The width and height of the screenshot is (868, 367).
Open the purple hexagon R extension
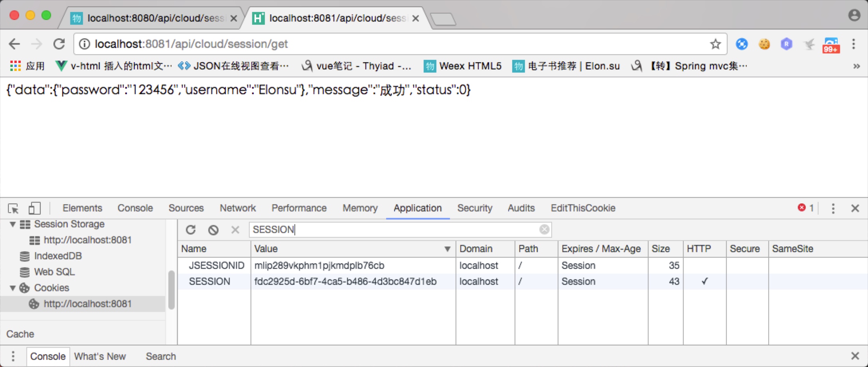tap(786, 44)
